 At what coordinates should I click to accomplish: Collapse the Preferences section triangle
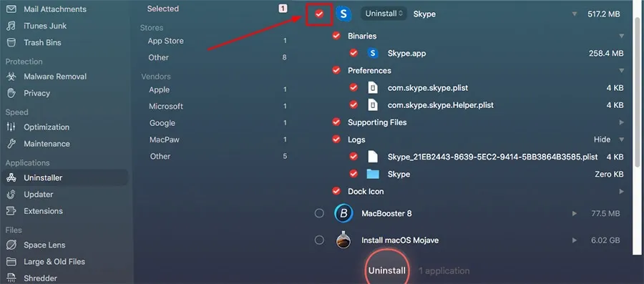click(x=621, y=71)
